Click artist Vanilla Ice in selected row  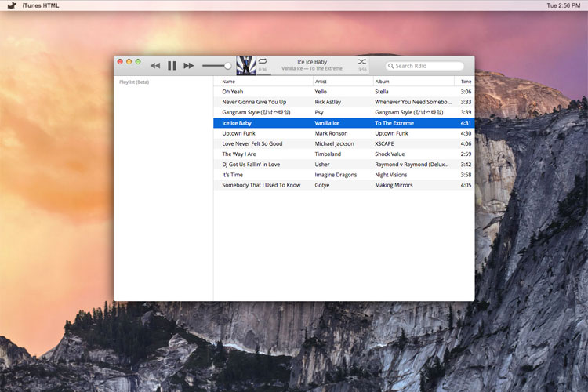pos(327,123)
